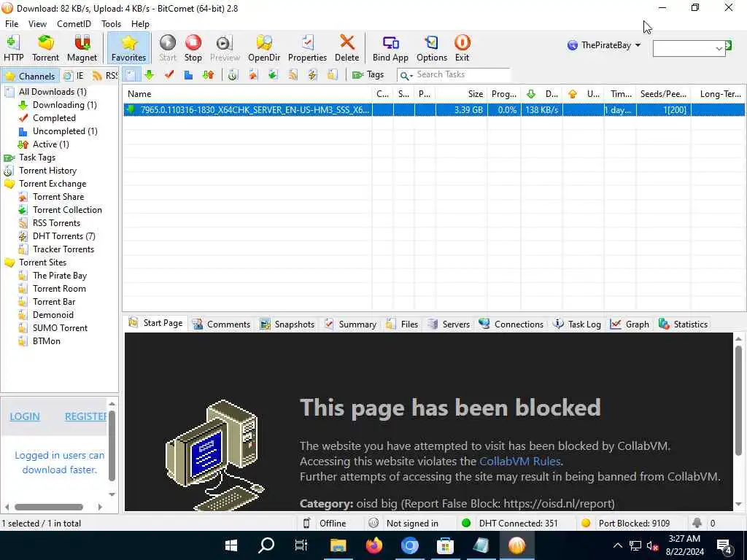Image resolution: width=747 pixels, height=560 pixels.
Task: Open the CometID menu
Action: [74, 24]
